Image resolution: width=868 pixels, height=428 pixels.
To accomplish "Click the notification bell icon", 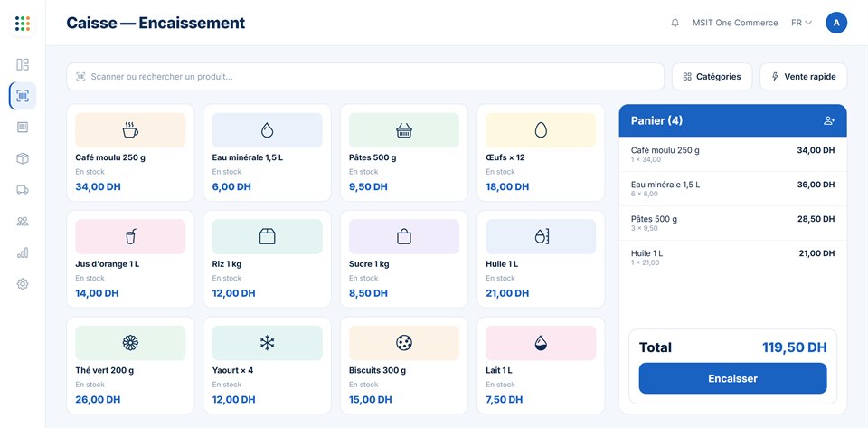I will pos(675,24).
